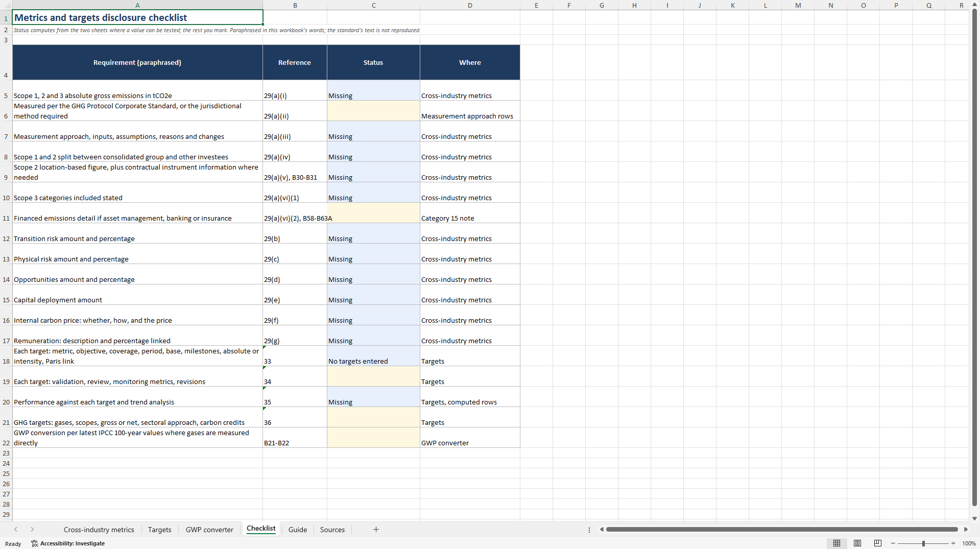The image size is (980, 549).
Task: Click 'Remuneration: description and percentage linked' cell
Action: (x=137, y=336)
